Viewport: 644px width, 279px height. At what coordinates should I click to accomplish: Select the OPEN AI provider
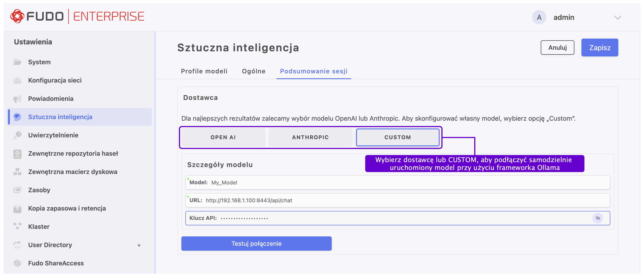(x=223, y=137)
